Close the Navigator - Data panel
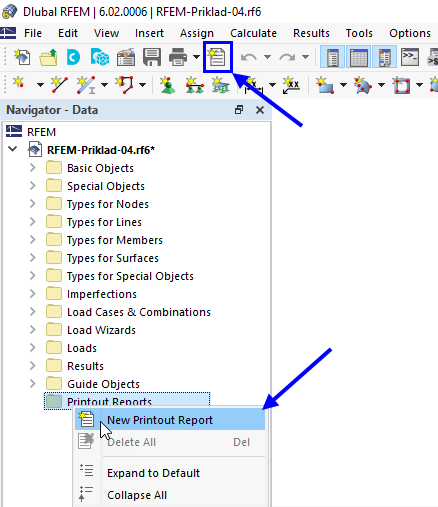 point(260,110)
